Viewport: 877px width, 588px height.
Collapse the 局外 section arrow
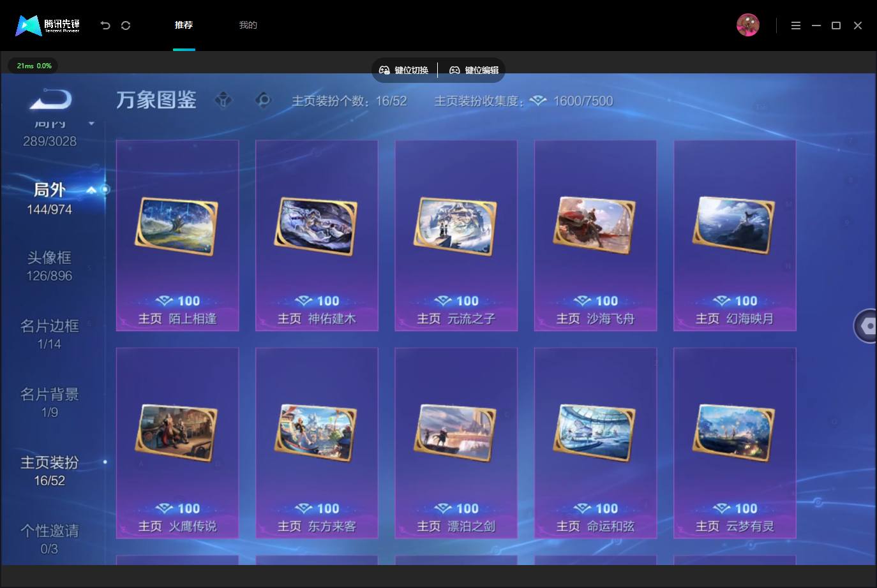click(x=91, y=190)
